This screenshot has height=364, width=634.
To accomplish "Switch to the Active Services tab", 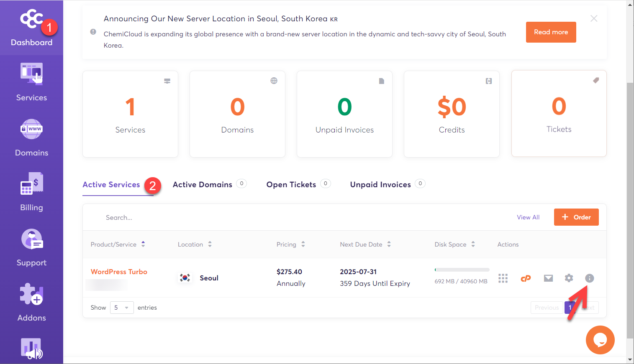I will (111, 185).
